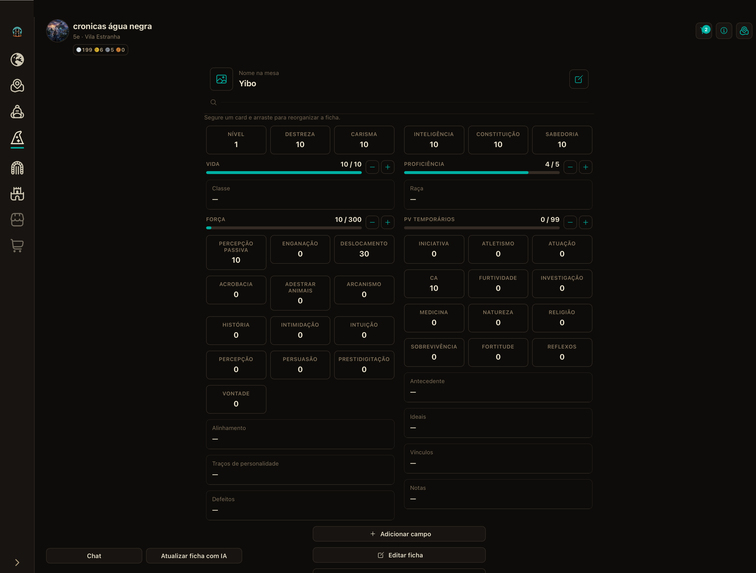The image size is (756, 573).
Task: Click the Antecedente field
Action: click(x=498, y=387)
